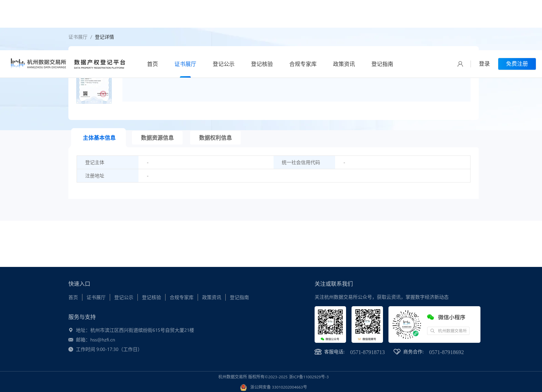Image resolution: width=542 pixels, height=392 pixels.
Task: Click the user profile icon
Action: click(x=460, y=64)
